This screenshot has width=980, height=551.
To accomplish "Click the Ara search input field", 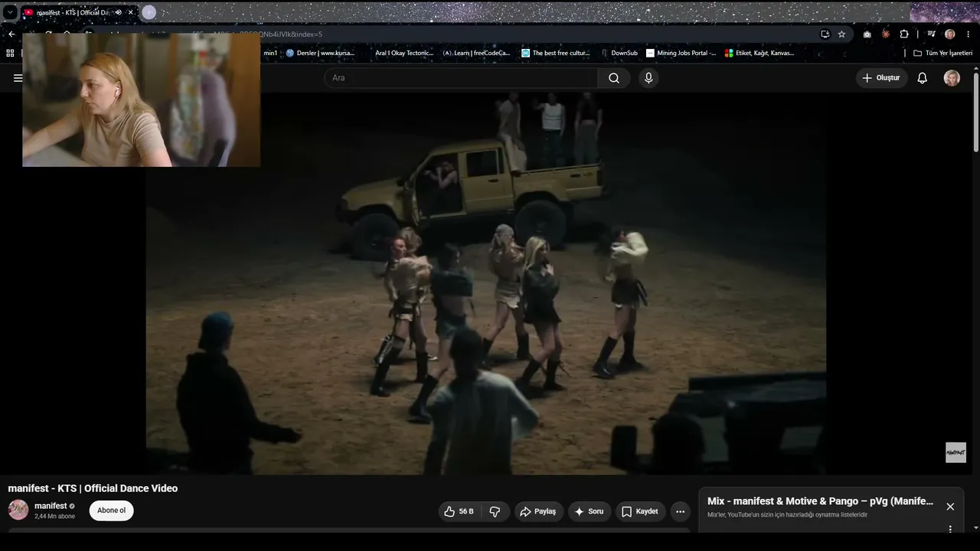I will click(461, 78).
